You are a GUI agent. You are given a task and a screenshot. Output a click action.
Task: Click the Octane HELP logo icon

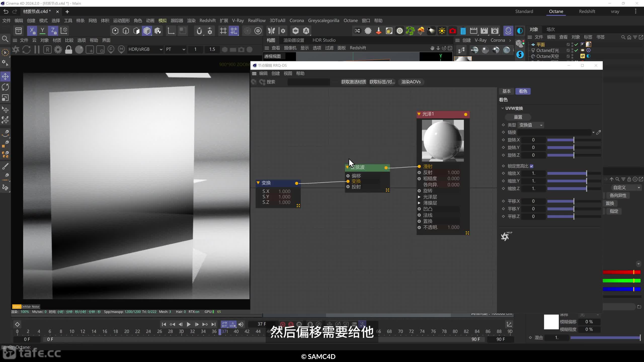tap(506, 236)
